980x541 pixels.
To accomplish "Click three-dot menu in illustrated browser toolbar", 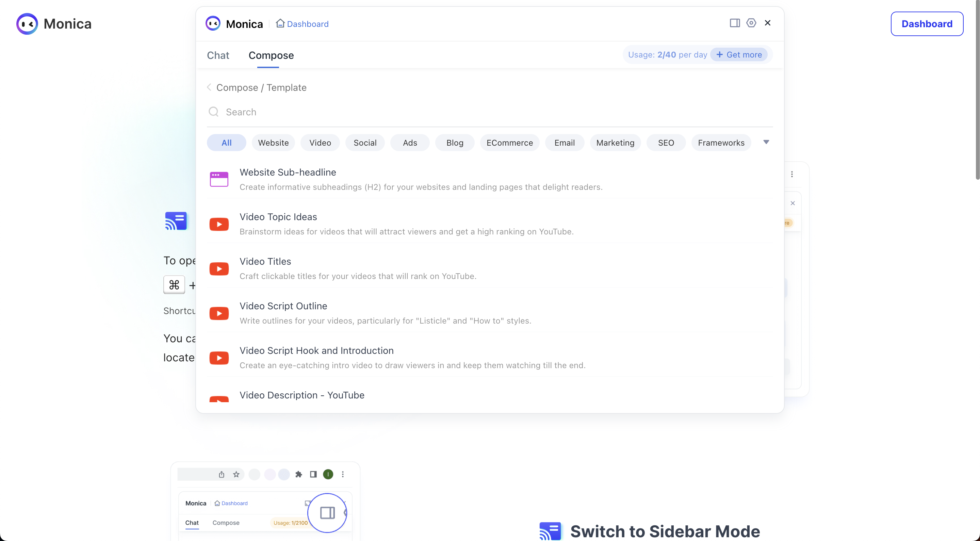I will 342,474.
